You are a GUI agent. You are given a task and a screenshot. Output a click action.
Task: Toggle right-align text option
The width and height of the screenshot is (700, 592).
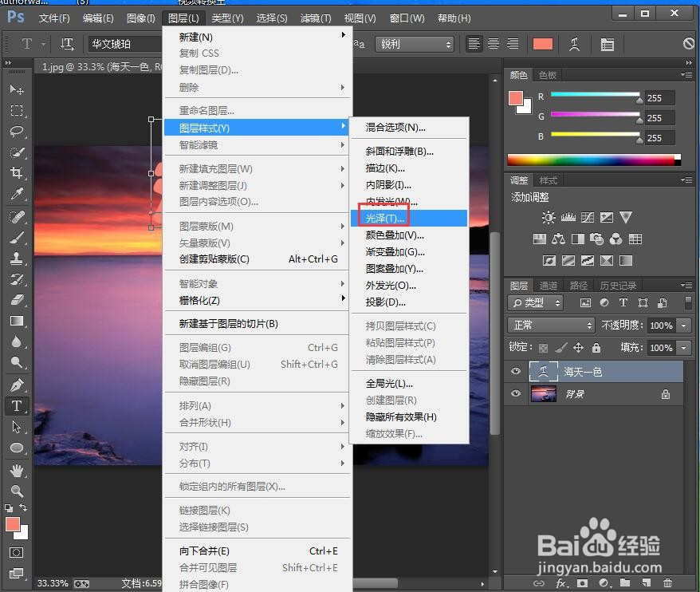point(513,44)
